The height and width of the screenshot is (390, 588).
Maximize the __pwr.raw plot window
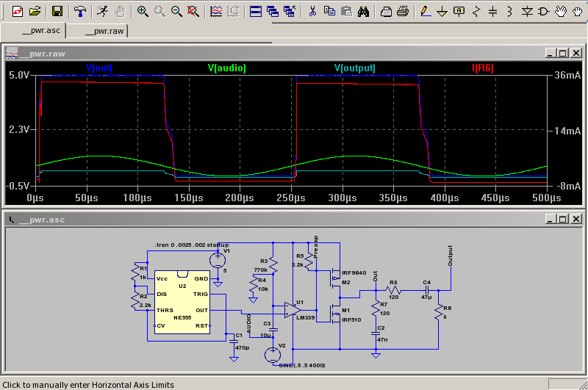[563, 53]
